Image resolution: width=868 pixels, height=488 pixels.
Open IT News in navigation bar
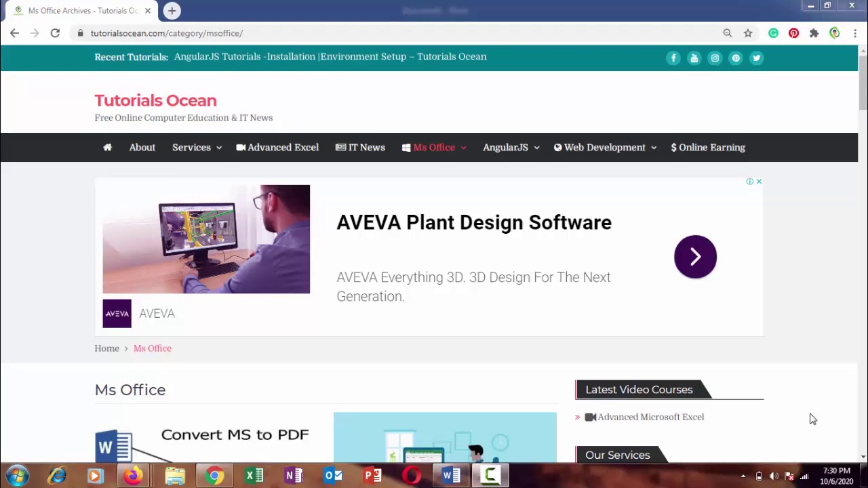pos(360,148)
